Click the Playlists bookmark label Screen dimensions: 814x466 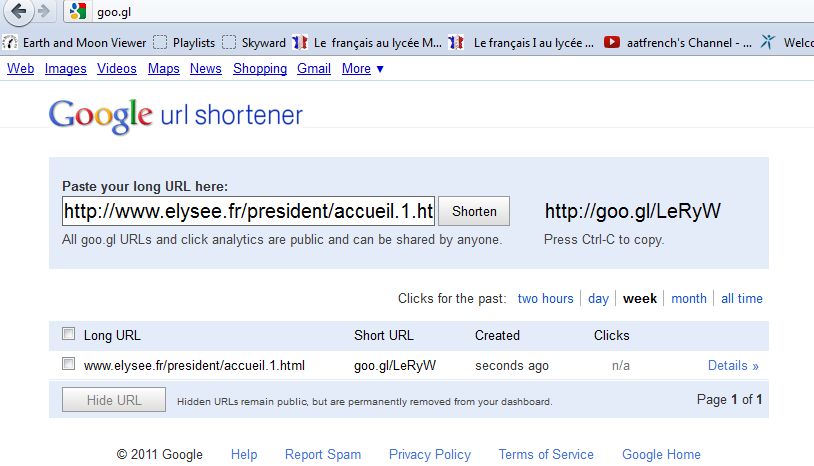click(x=194, y=43)
